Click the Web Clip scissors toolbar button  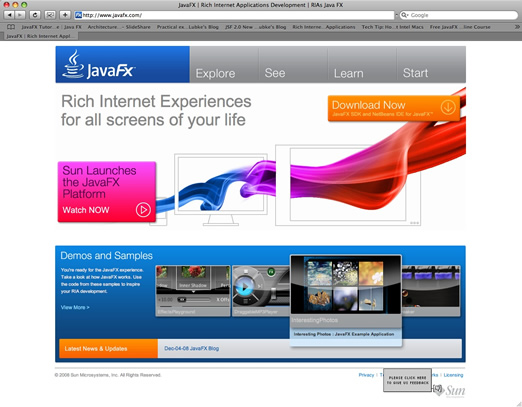(50, 15)
